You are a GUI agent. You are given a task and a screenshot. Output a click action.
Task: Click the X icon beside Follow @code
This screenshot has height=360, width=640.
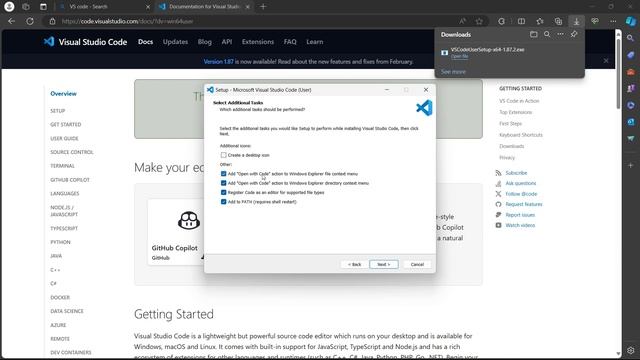(498, 194)
